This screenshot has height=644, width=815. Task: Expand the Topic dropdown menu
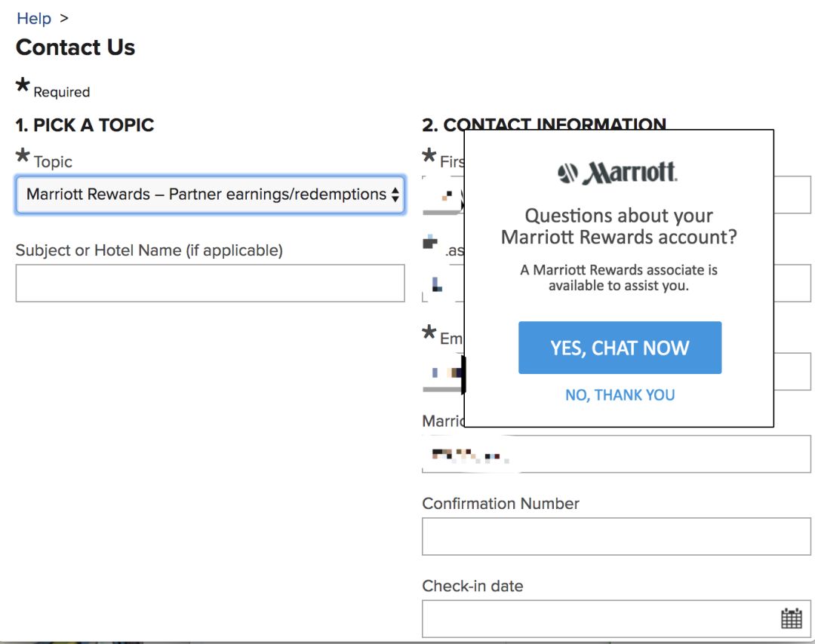tap(210, 195)
